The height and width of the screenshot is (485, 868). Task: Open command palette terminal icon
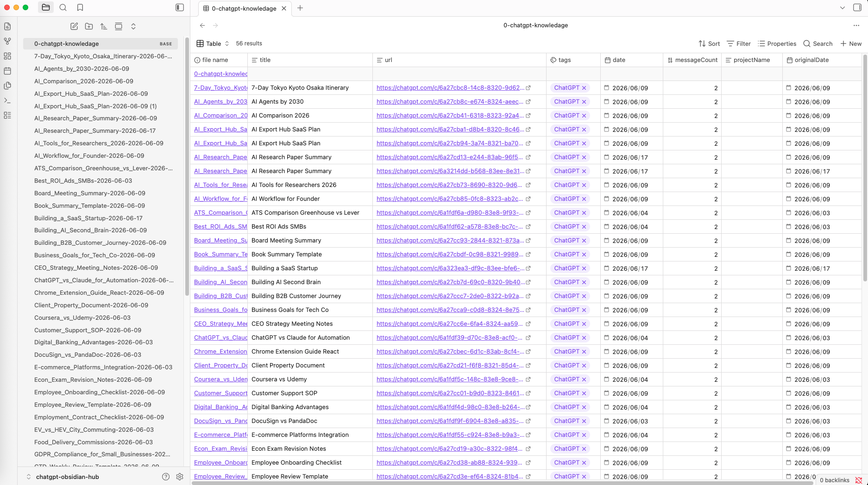pos(7,100)
